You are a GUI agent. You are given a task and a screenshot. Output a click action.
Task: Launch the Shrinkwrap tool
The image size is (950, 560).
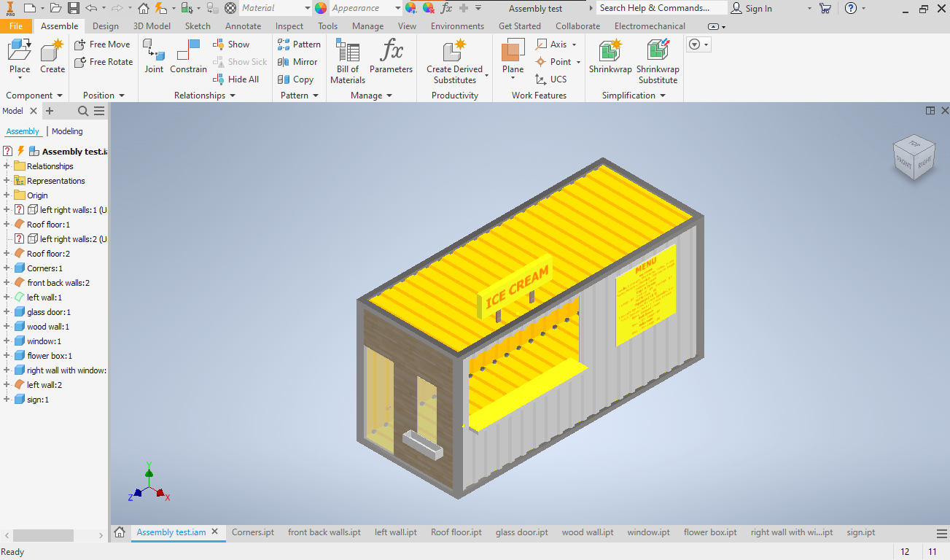point(610,58)
